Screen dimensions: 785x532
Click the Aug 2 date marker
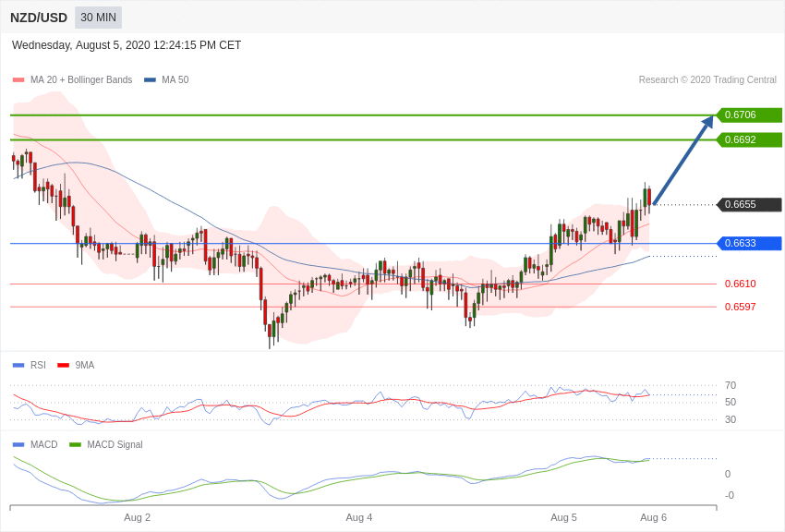pyautogui.click(x=138, y=517)
